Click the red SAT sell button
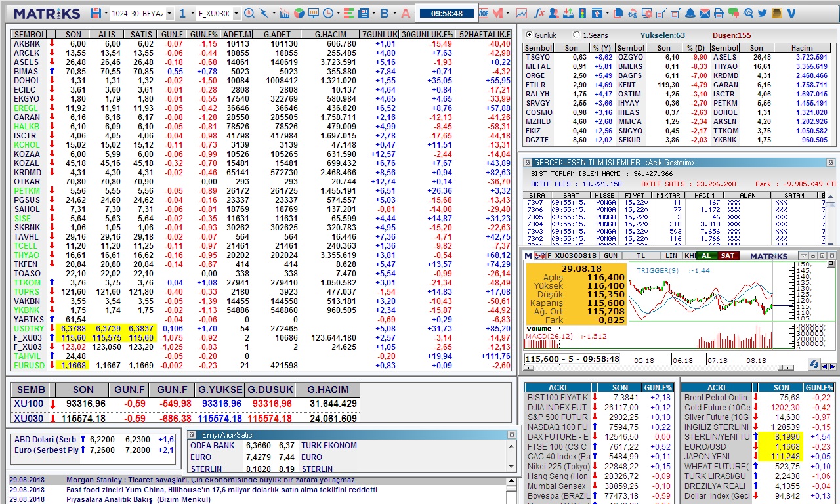 pos(728,256)
